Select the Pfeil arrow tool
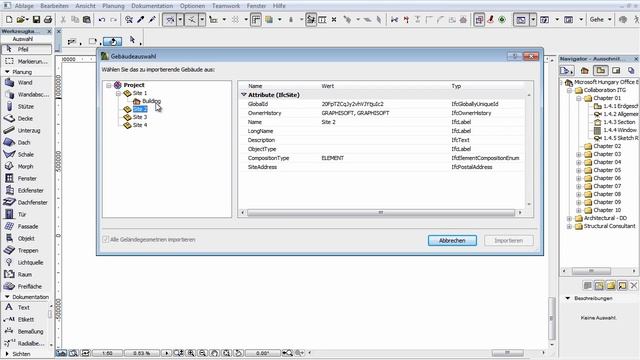The height and width of the screenshot is (360, 640). 27,49
